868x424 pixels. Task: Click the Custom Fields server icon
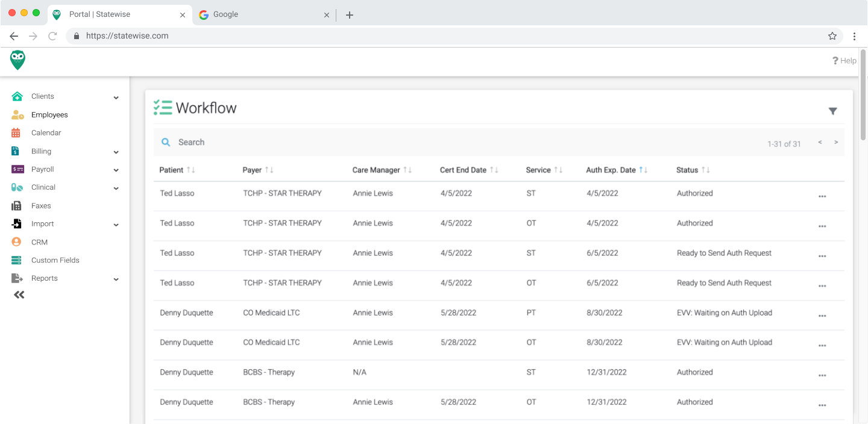coord(17,260)
